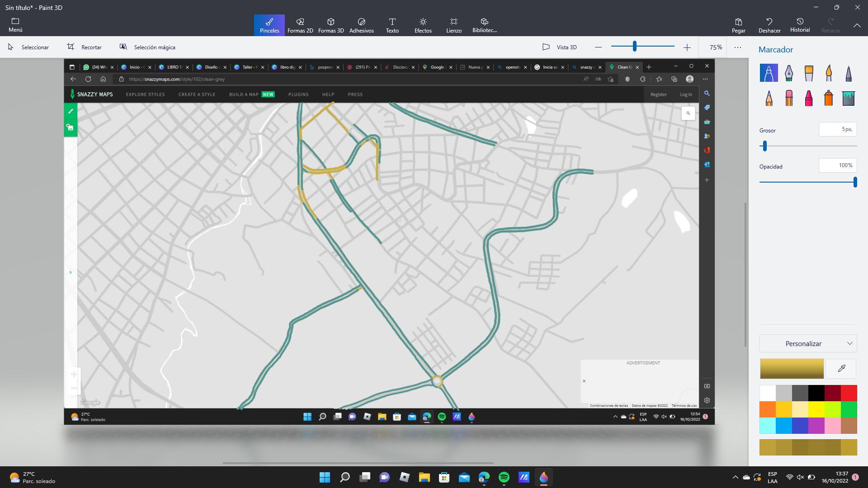
Task: Pick the Spray can tool
Action: pos(829,98)
